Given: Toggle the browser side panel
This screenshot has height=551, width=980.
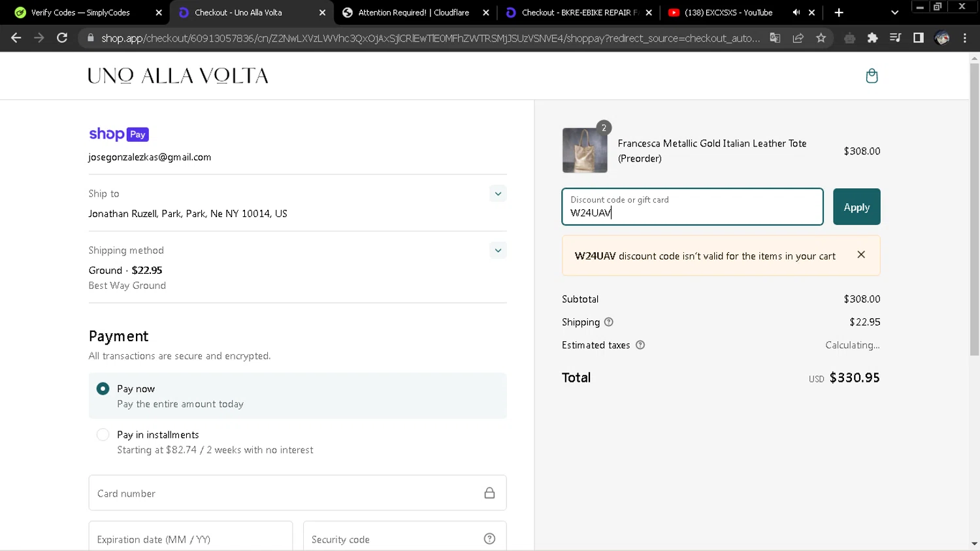Looking at the screenshot, I should (x=918, y=38).
